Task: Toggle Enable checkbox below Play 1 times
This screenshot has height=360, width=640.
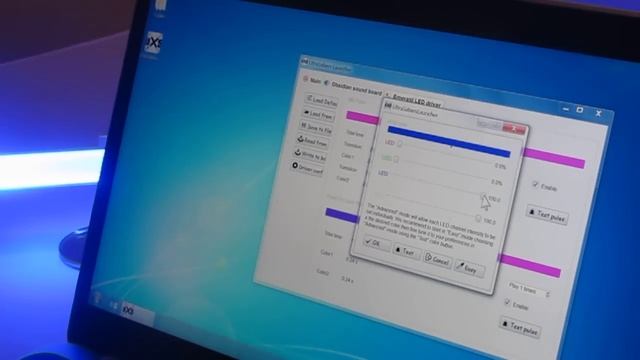Action: tap(507, 302)
